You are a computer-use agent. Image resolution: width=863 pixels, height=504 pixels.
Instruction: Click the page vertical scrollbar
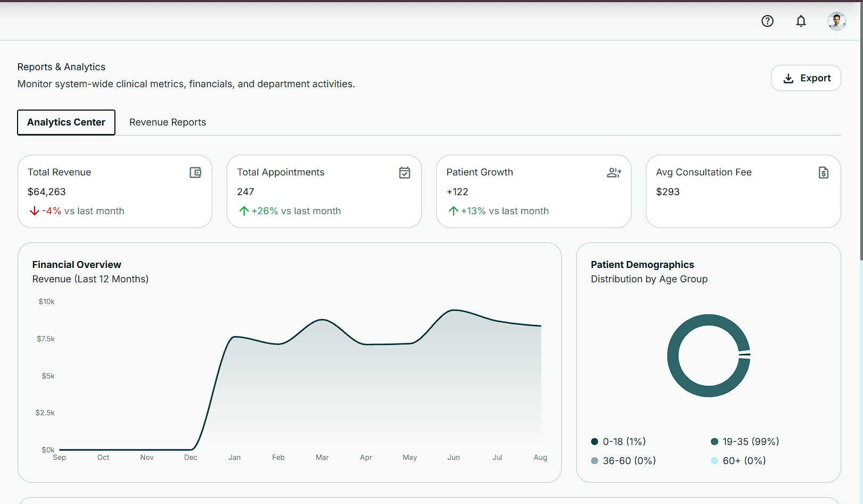point(861,131)
